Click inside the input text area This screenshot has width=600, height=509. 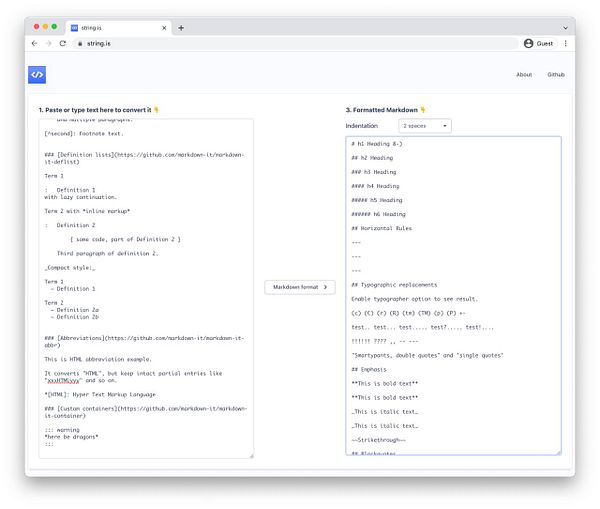(x=146, y=288)
